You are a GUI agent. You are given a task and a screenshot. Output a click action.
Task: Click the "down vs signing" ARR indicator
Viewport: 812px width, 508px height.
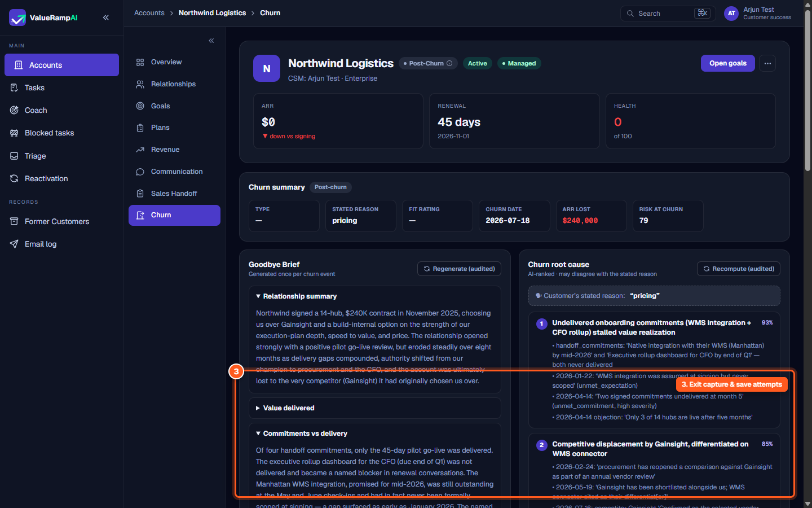click(x=289, y=136)
